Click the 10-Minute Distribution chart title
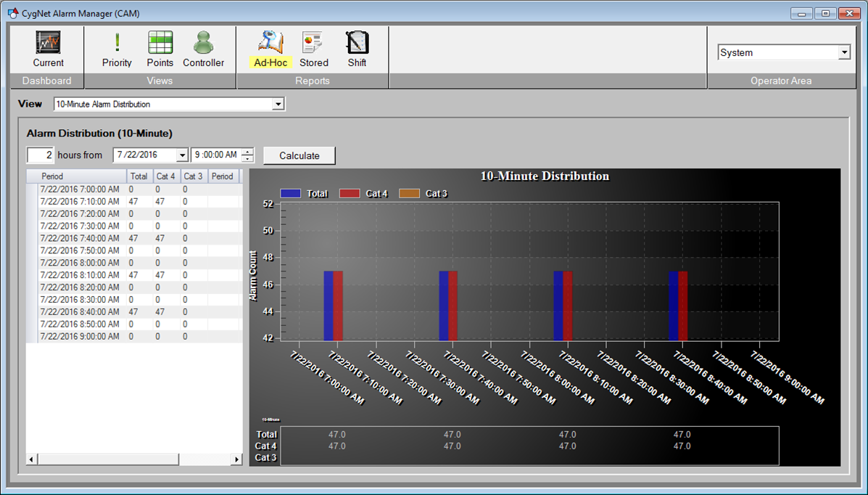 point(545,176)
